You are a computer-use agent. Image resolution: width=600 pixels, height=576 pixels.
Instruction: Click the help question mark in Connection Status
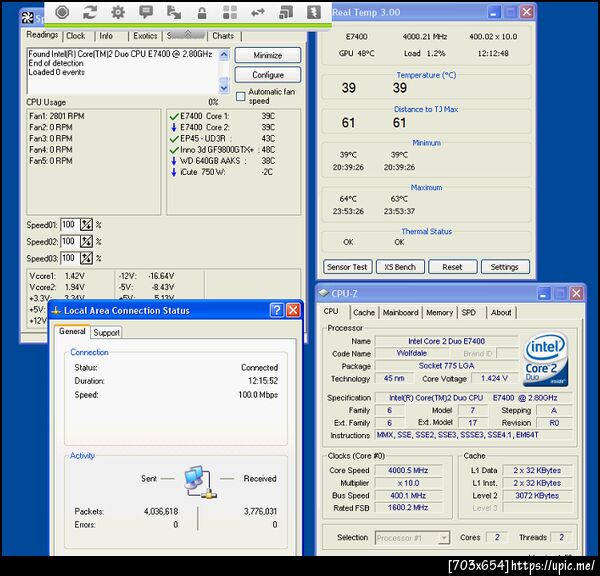277,310
